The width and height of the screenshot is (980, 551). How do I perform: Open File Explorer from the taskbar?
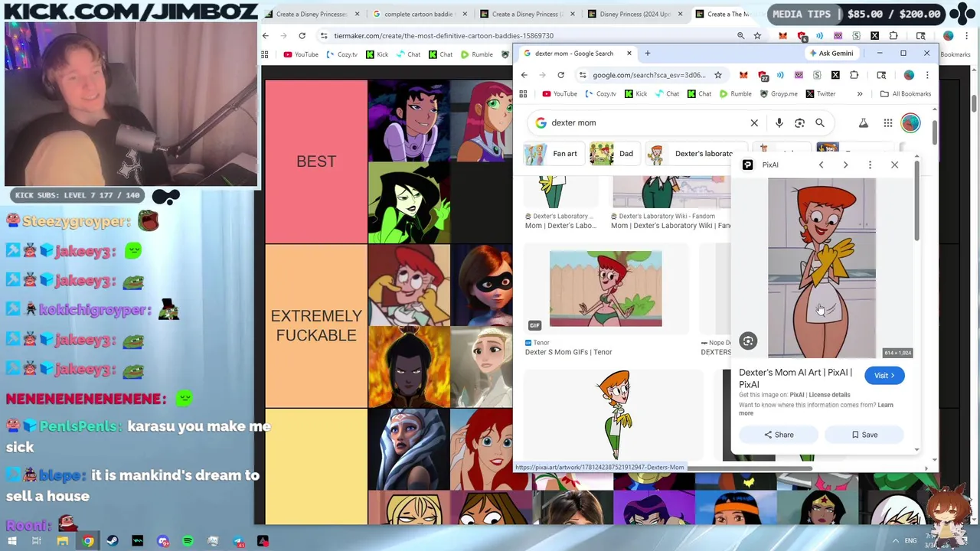click(62, 541)
